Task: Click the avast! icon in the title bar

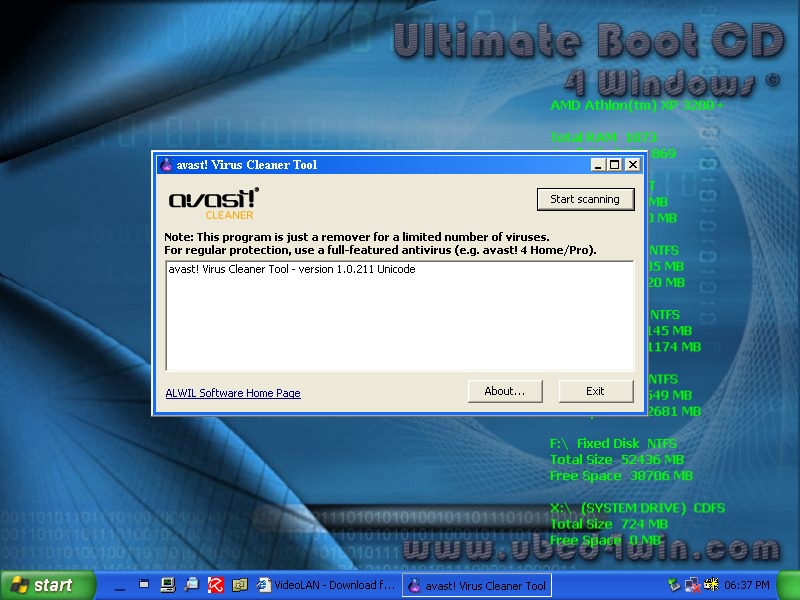Action: pyautogui.click(x=166, y=165)
